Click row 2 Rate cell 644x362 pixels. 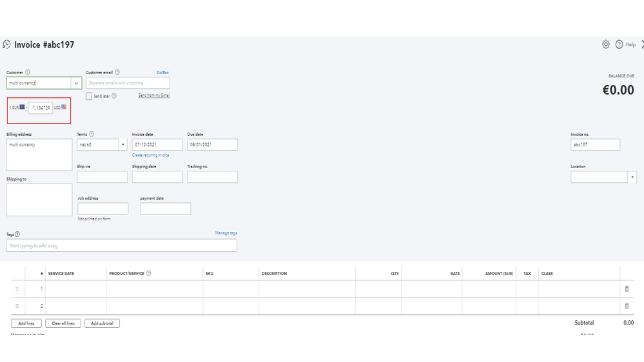click(x=432, y=306)
